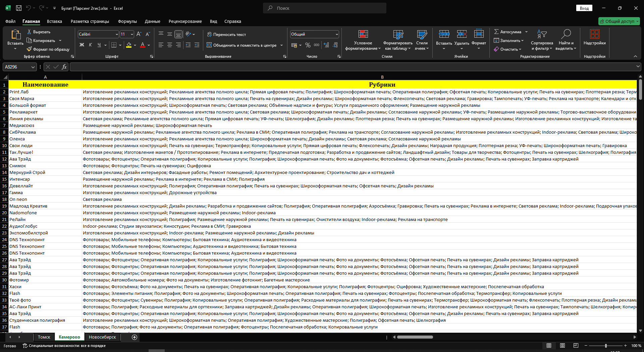Switch to the Томск sheet tab
This screenshot has height=352, width=644.
coord(44,337)
